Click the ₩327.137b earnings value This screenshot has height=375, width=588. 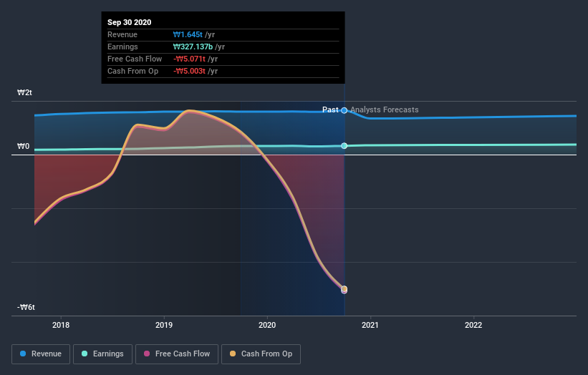193,47
